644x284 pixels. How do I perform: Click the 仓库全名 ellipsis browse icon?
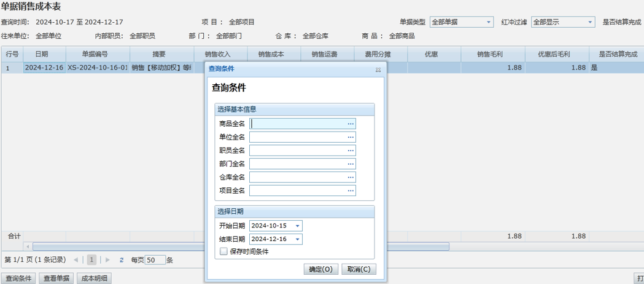pos(351,178)
